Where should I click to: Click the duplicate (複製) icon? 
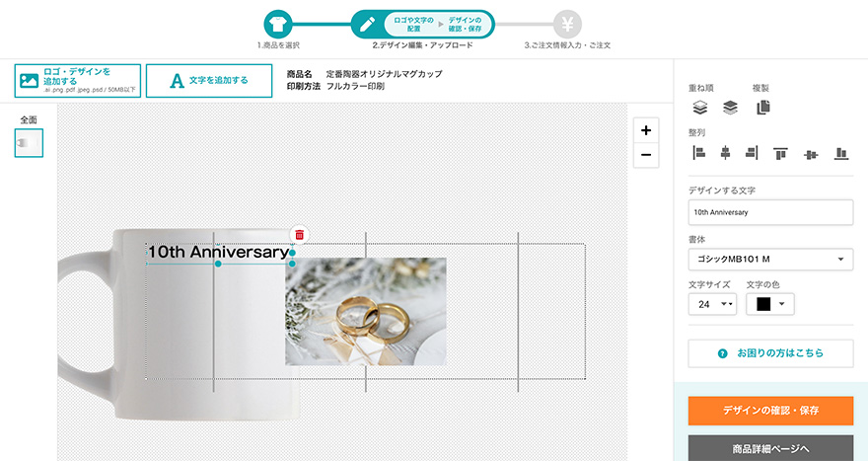click(763, 107)
